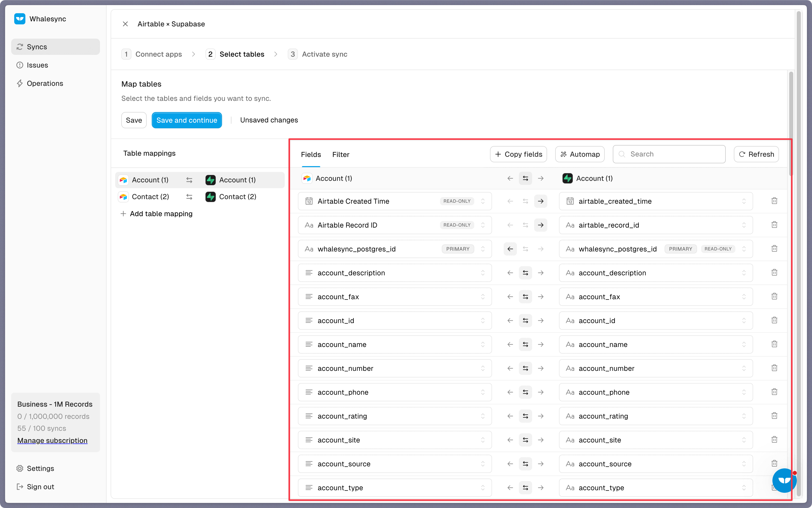Screen dimensions: 812x508
Task: Toggle two-way sync for account_id
Action: (526, 321)
